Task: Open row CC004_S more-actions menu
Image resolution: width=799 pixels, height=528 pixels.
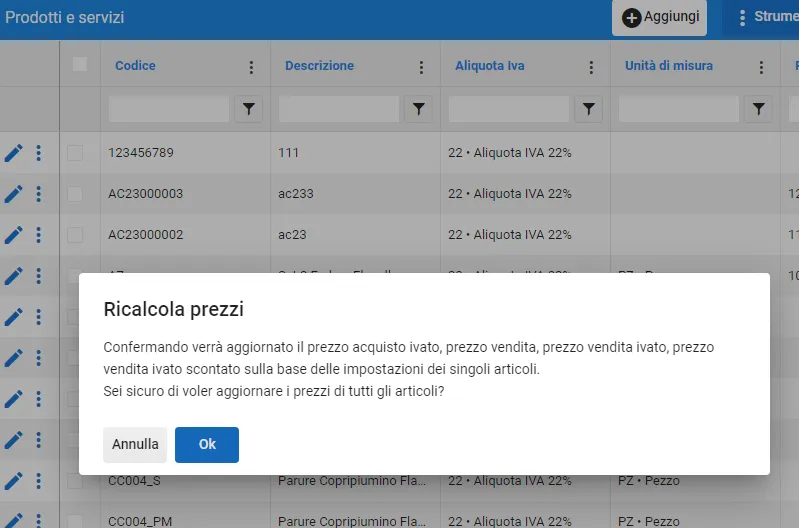Action: coord(39,481)
